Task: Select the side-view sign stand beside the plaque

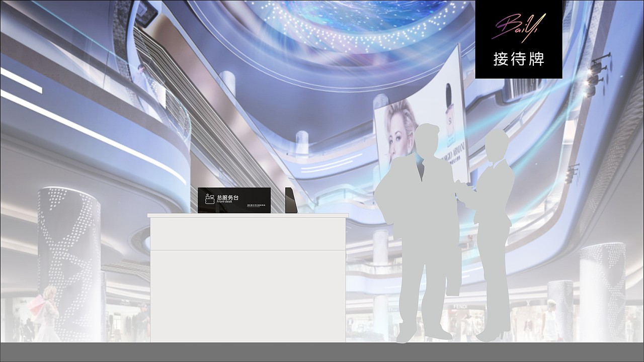Action: coord(291,200)
